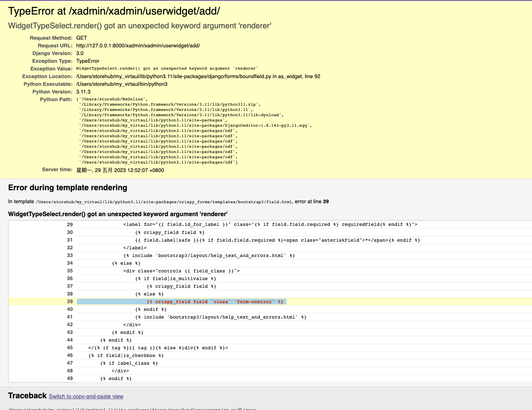532x410 pixels.
Task: Open the 'Switch to copy-and-paste view' link
Action: click(x=86, y=397)
